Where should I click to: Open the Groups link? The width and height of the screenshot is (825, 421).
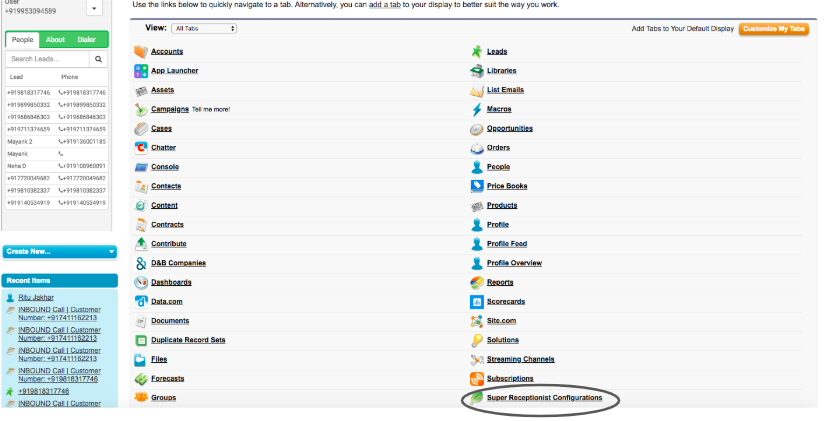pos(164,398)
